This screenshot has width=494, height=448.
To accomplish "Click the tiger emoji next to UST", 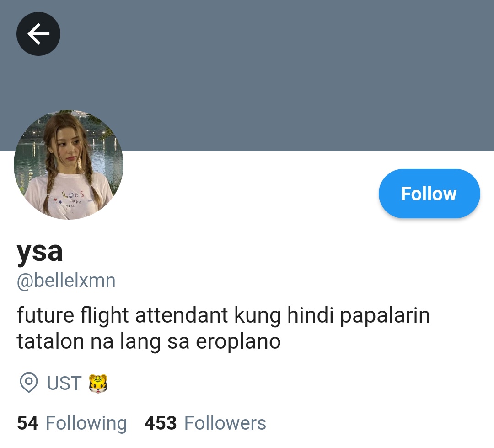I will click(x=98, y=383).
